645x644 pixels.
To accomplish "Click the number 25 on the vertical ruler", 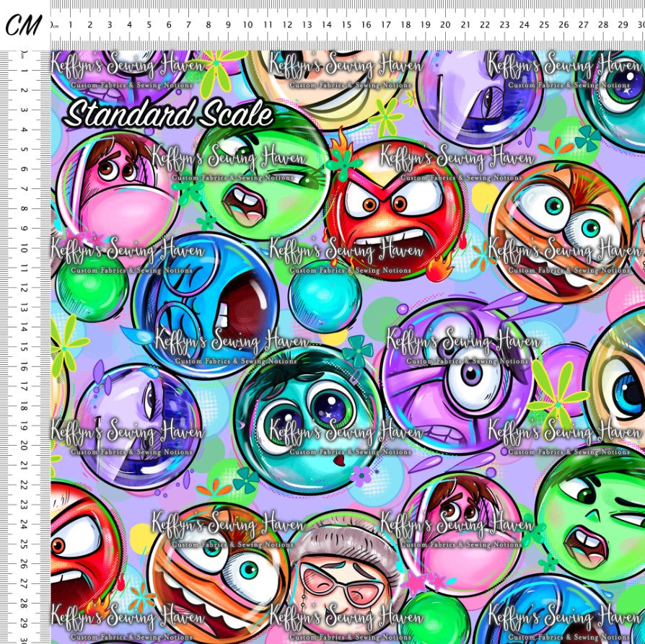I will (x=24, y=544).
